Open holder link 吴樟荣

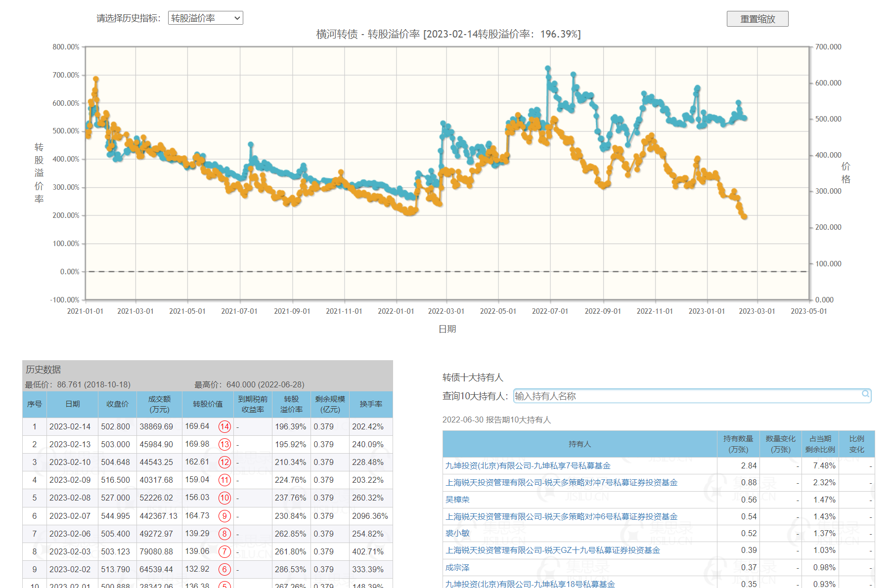pyautogui.click(x=457, y=500)
